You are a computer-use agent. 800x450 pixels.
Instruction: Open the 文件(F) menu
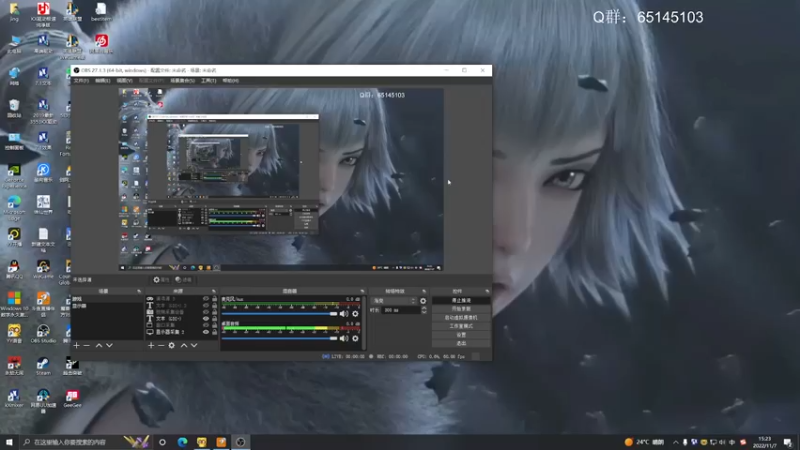point(81,81)
